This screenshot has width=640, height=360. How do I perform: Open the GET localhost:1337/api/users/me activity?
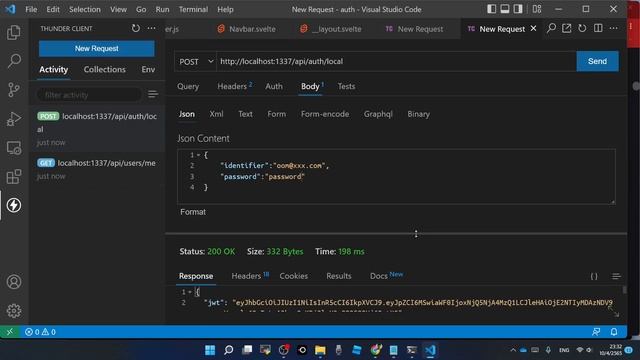[97, 169]
